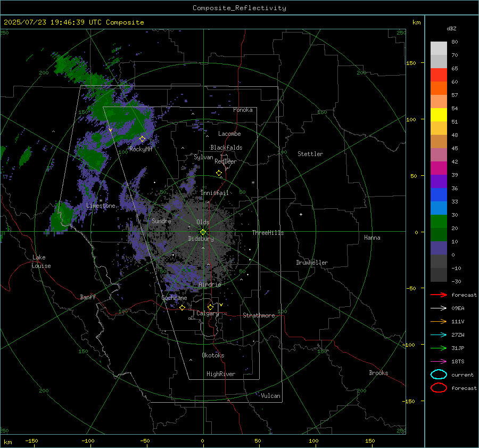
Task: Pick the magenta 42-39 dBZ color swatch
Action: (439, 168)
